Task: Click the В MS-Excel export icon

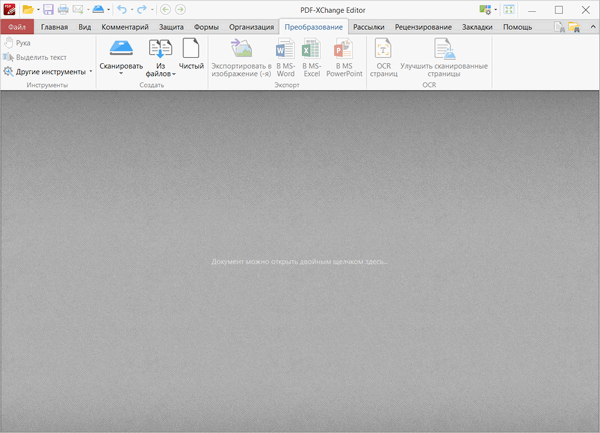Action: [311, 54]
